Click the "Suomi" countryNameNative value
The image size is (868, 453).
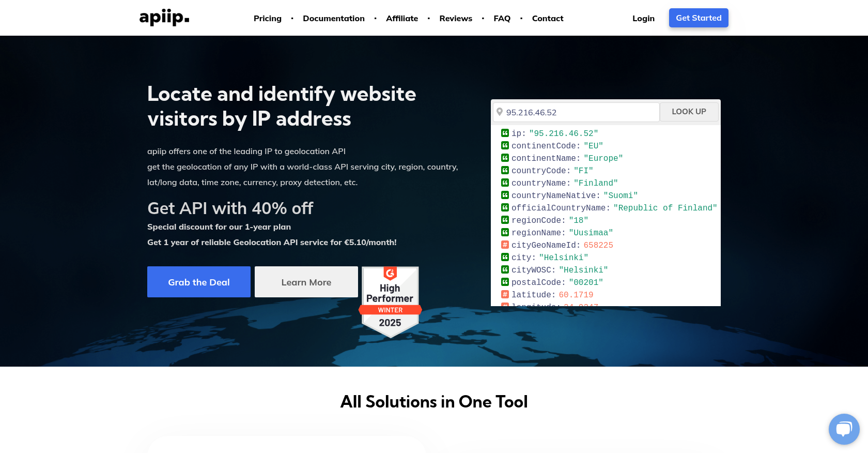(621, 195)
